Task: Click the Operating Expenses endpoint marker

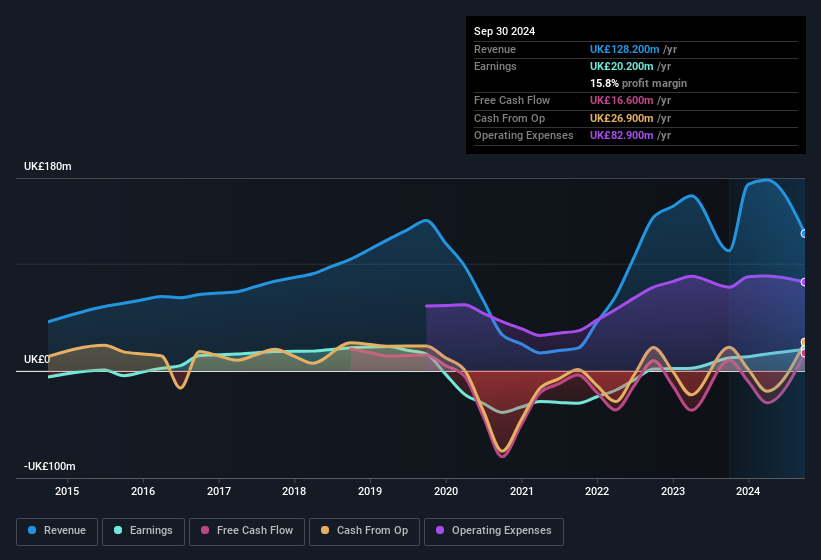Action: click(804, 282)
